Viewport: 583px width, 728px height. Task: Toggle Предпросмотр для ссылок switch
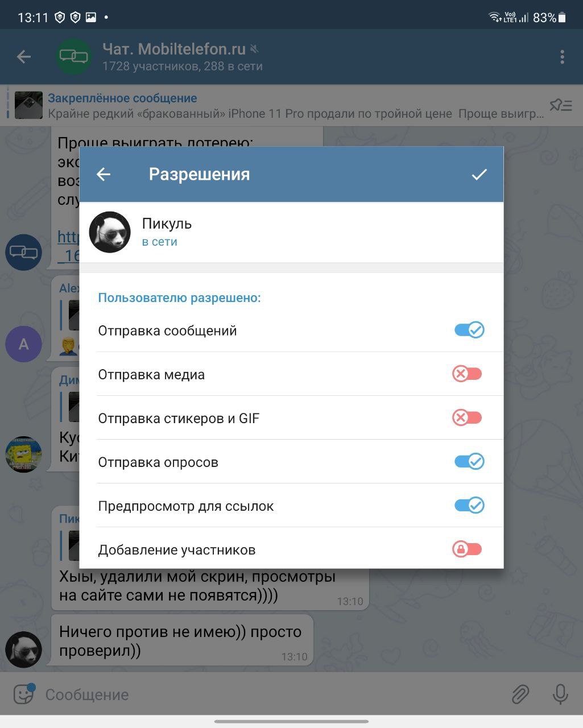point(469,505)
